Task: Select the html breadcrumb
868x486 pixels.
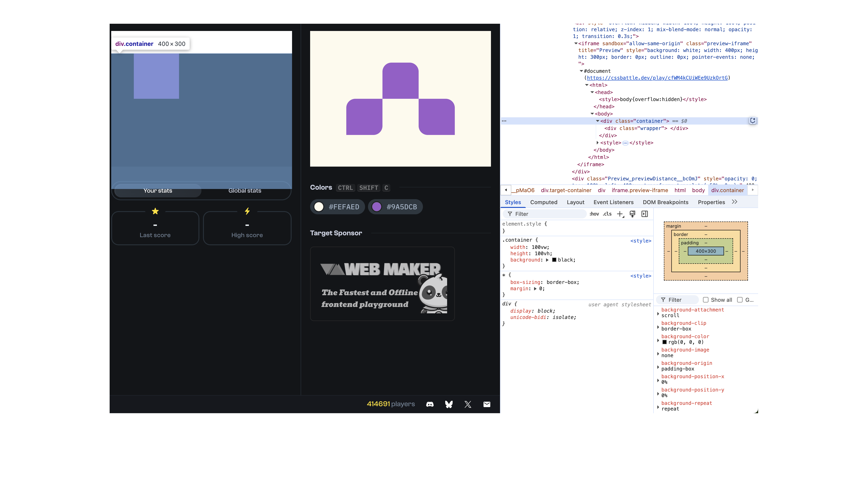Action: click(x=680, y=190)
